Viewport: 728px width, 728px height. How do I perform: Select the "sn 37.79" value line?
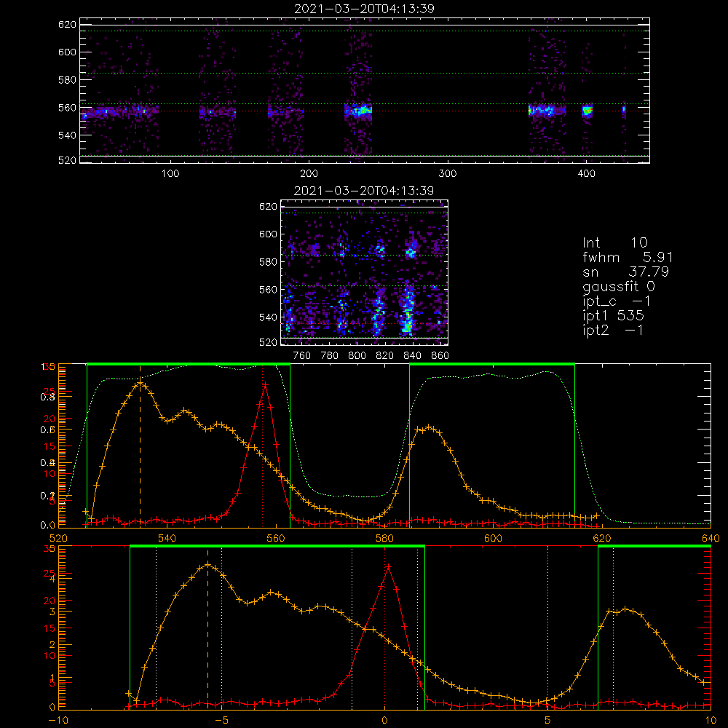pos(626,272)
